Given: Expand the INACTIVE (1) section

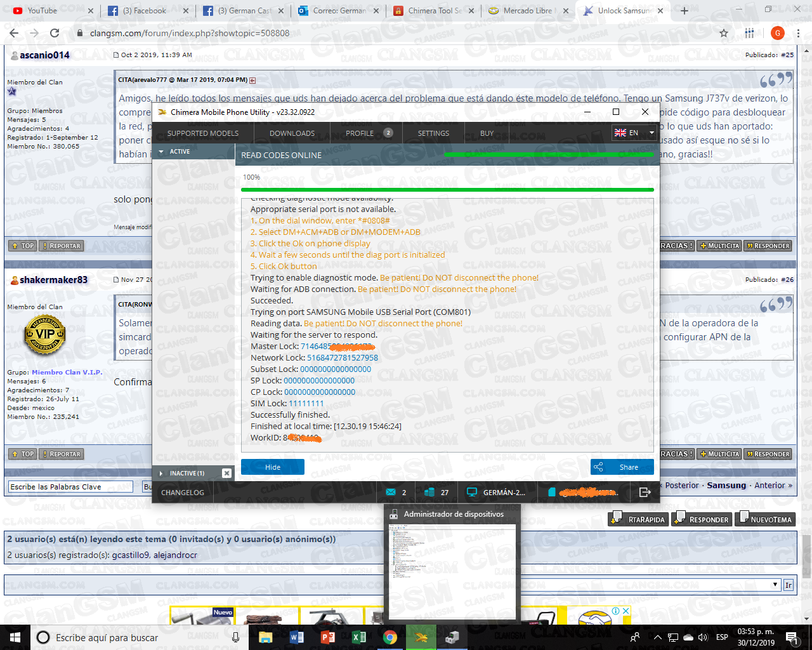Looking at the screenshot, I should tap(162, 474).
